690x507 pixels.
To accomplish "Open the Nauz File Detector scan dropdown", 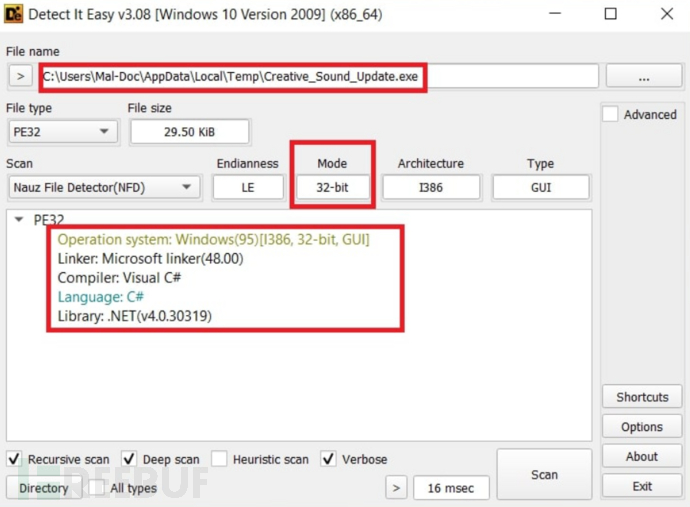I will click(104, 187).
